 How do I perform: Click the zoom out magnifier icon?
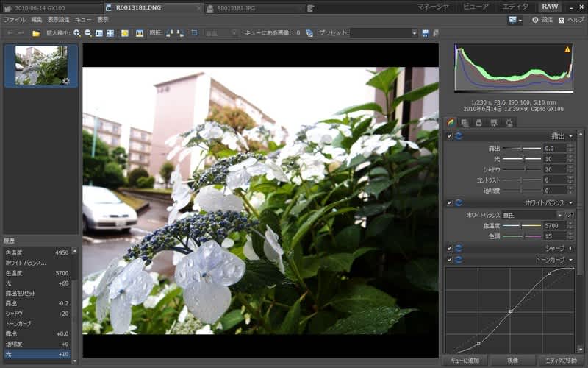tap(88, 33)
